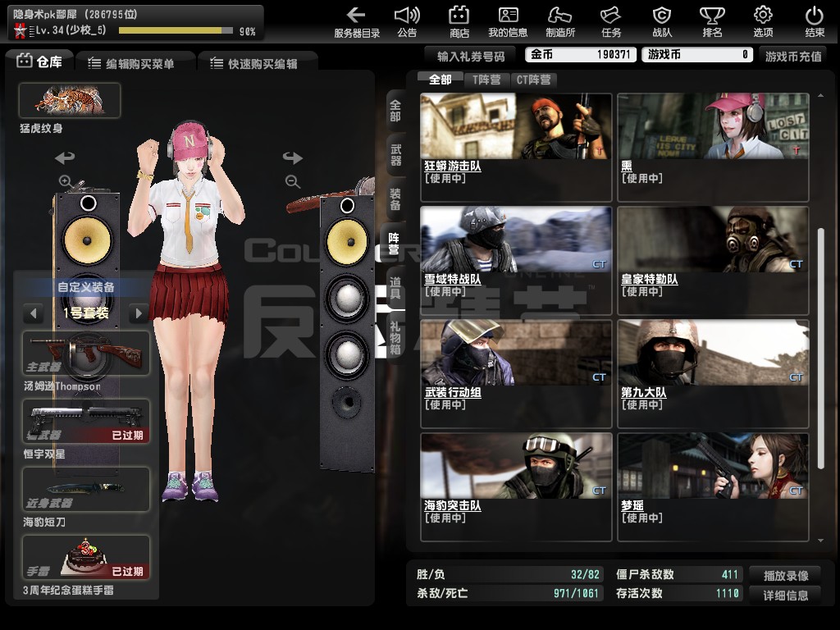Image resolution: width=840 pixels, height=630 pixels.
Task: Zoom in on character model
Action: coord(66,181)
